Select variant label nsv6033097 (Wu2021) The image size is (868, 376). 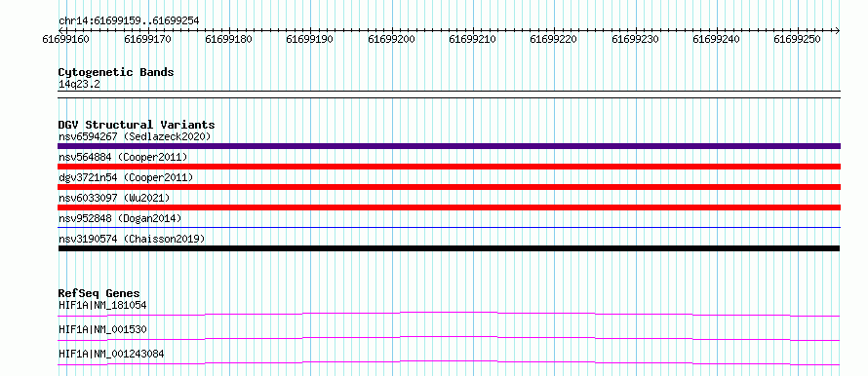[x=114, y=198]
